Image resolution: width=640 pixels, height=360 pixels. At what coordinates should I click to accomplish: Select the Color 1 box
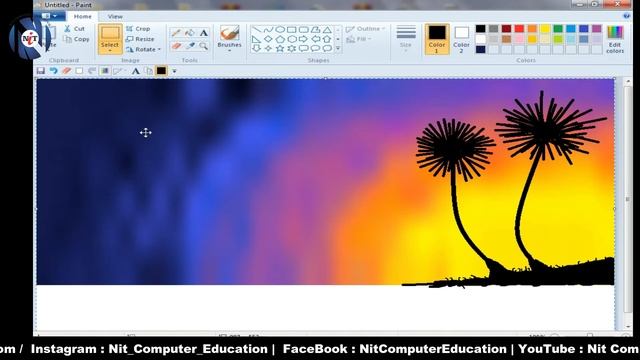tap(437, 39)
